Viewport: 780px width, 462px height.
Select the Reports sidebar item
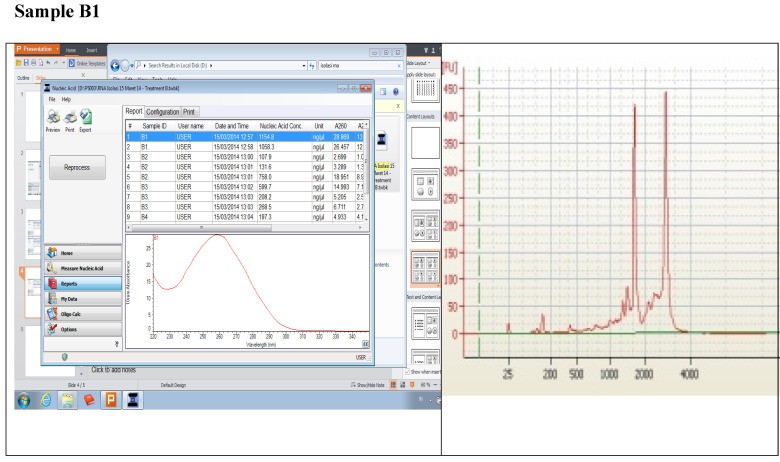coord(83,283)
